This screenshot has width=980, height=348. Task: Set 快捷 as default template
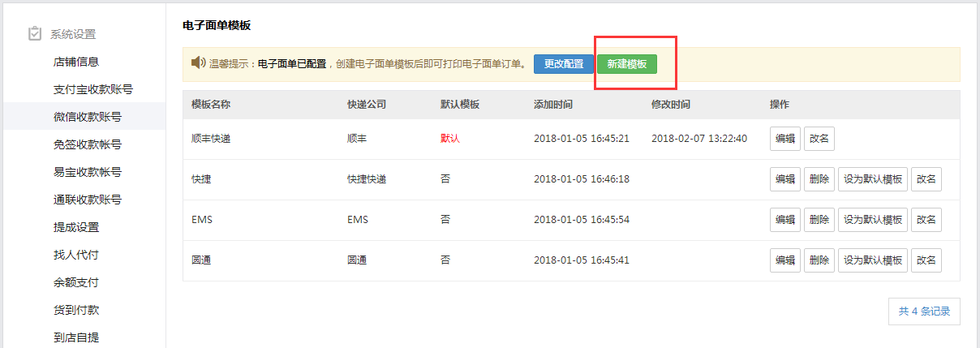pos(873,179)
